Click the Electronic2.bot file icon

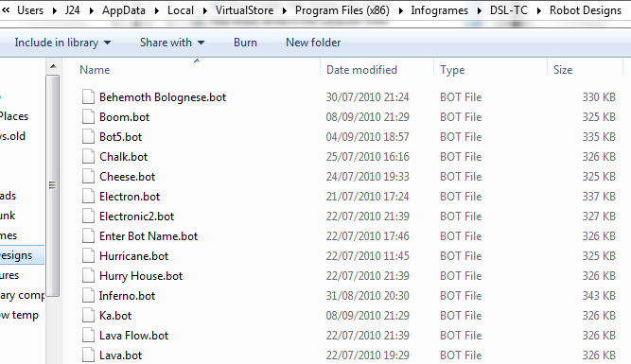click(88, 216)
